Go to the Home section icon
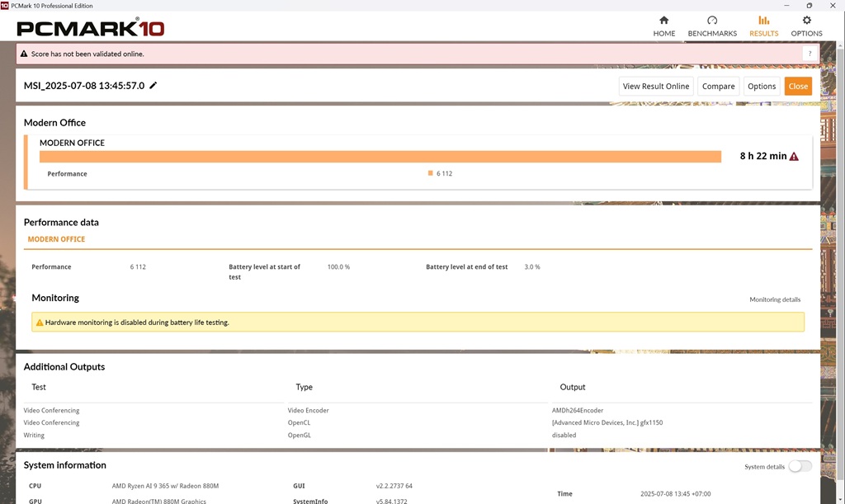The image size is (845, 504). (664, 21)
